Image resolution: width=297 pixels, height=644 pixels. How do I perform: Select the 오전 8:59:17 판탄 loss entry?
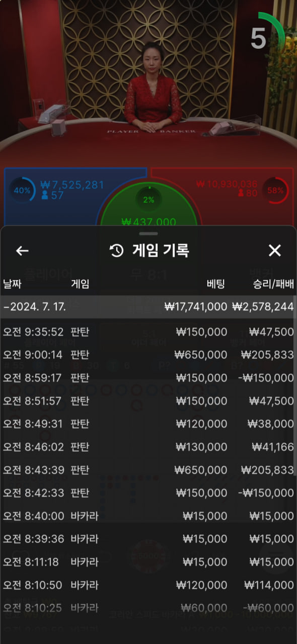click(147, 378)
